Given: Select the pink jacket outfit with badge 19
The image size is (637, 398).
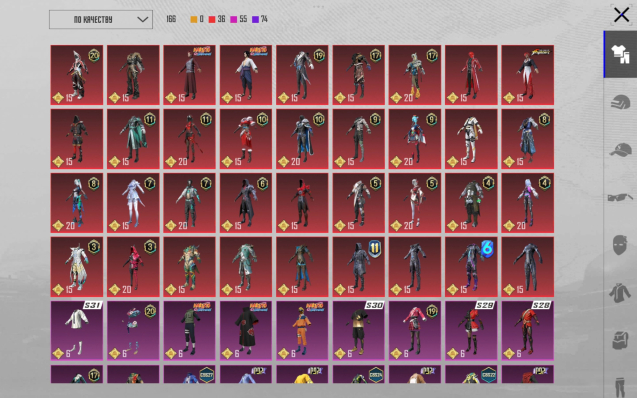Looking at the screenshot, I should (x=415, y=331).
